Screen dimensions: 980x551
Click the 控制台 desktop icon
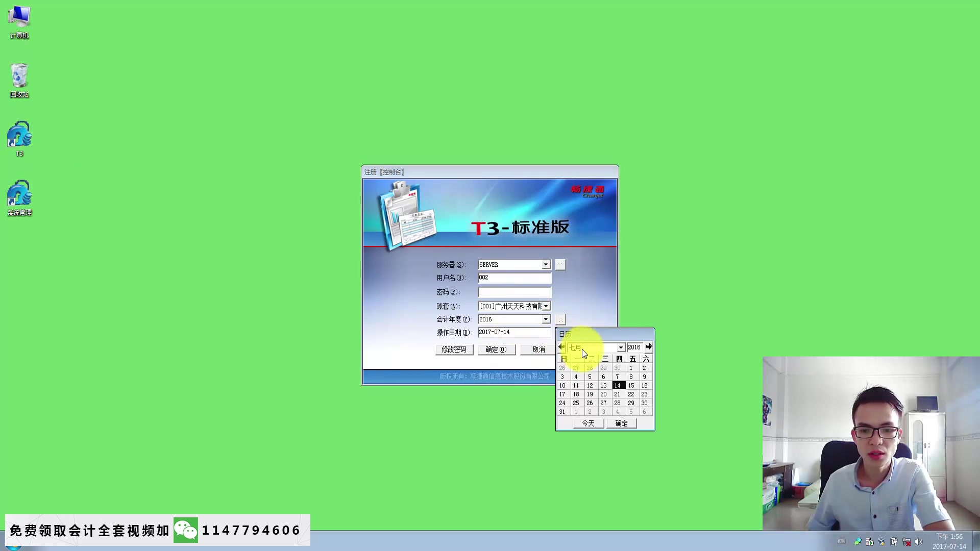click(19, 139)
